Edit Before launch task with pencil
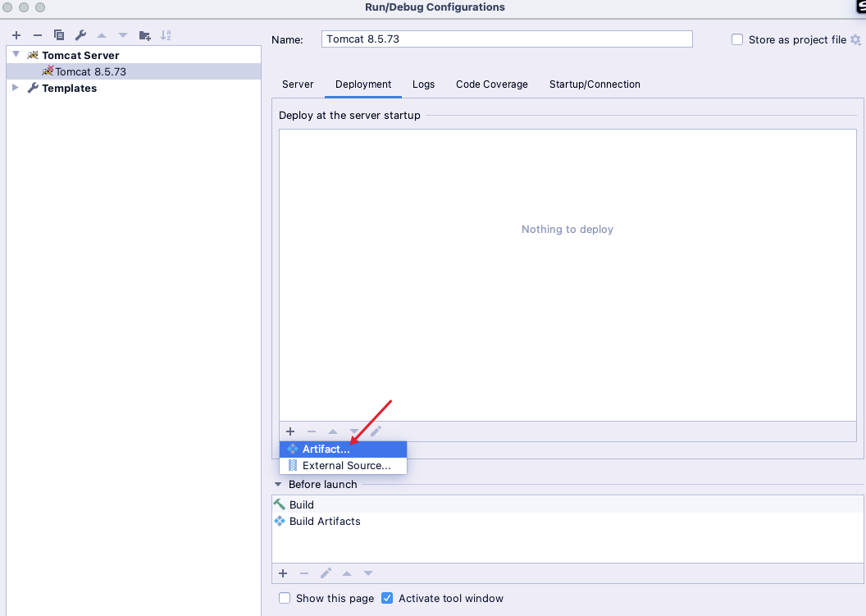 coord(326,573)
